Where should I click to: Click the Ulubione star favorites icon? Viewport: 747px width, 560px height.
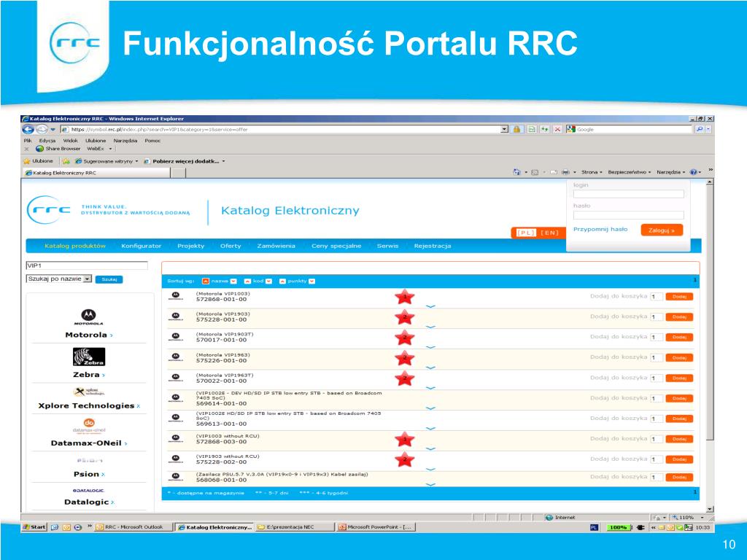click(x=27, y=161)
